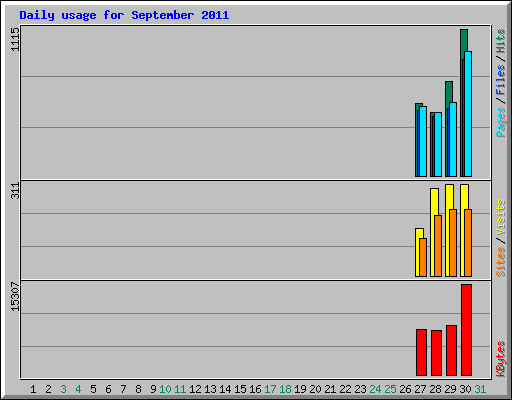This screenshot has height=400, width=512.
Task: Click the Visits legend label
Action: 501,217
